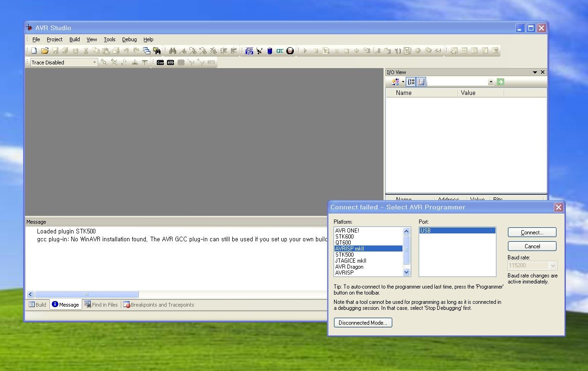Open the I/O View panel options arrow
Image resolution: width=588 pixels, height=371 pixels.
click(535, 72)
